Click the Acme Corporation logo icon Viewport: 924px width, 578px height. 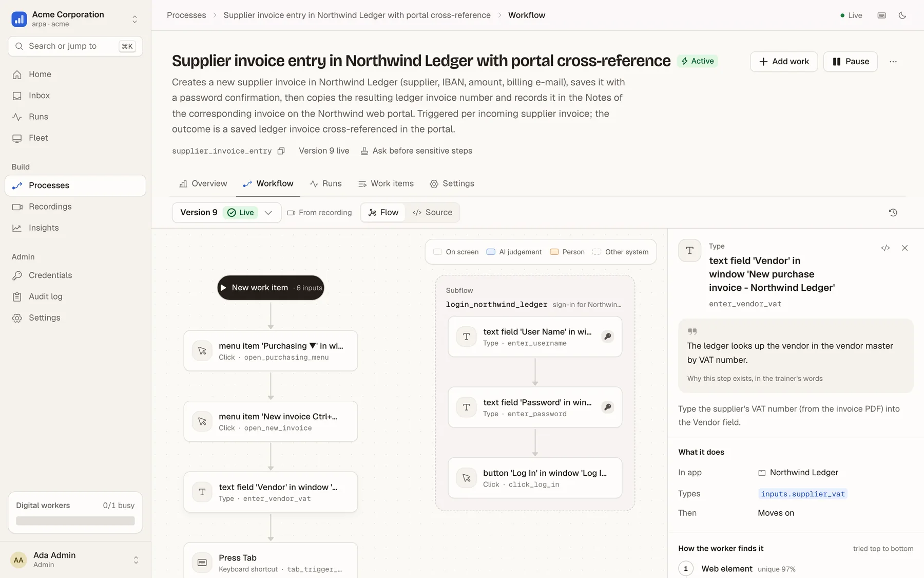coord(19,19)
